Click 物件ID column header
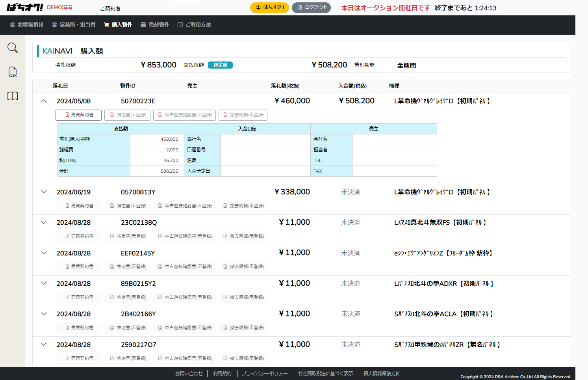The height and width of the screenshot is (380, 588). click(x=128, y=86)
